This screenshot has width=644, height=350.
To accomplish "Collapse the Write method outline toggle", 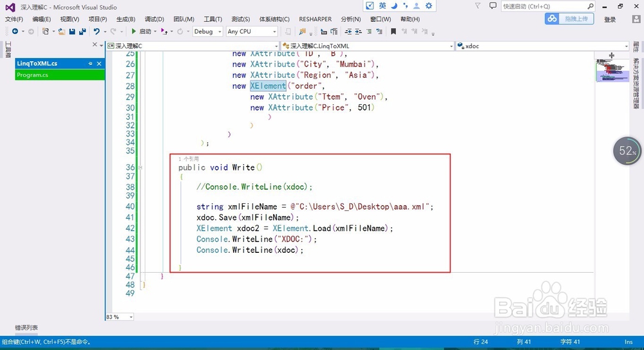I will [x=140, y=167].
